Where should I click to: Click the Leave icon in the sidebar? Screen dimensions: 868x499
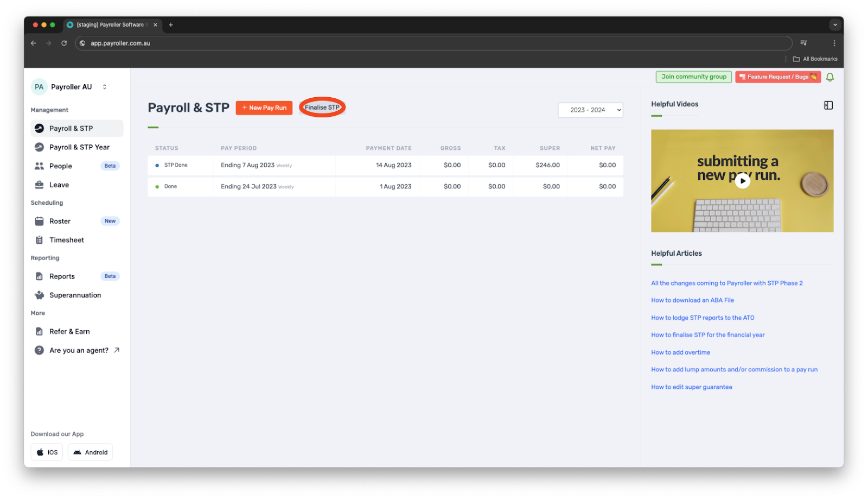coord(39,185)
